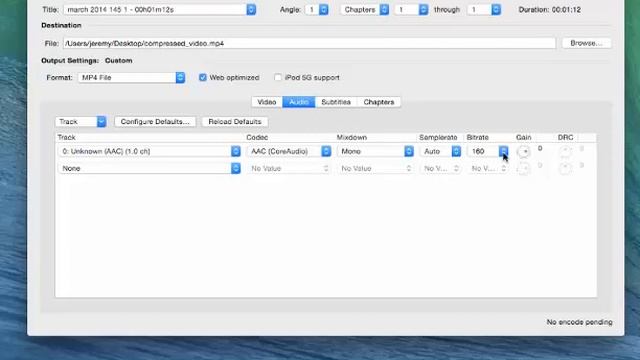Open the Chapters range type dropdown
The image size is (640, 360).
365,9
